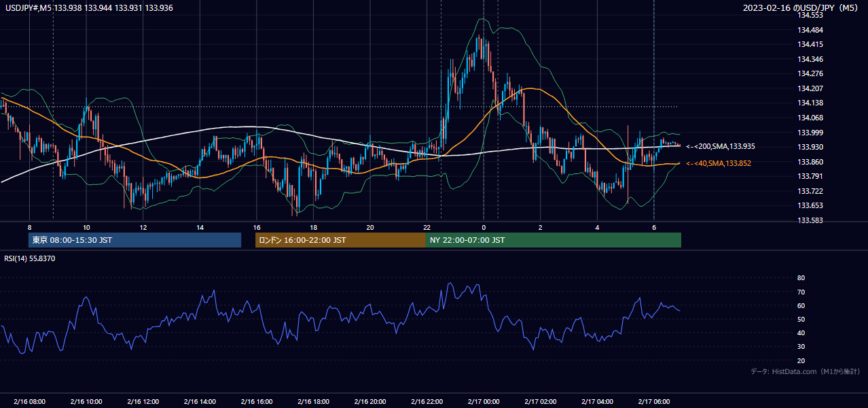Click price axis value 134.484
868x408 pixels.
pyautogui.click(x=810, y=30)
